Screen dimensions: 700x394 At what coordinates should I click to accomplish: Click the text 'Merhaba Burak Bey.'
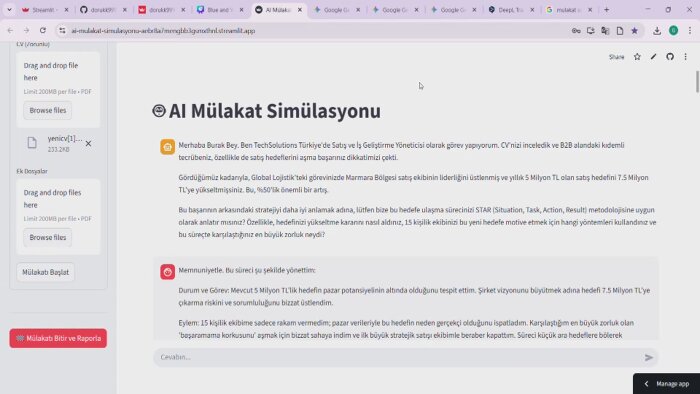pyautogui.click(x=208, y=145)
